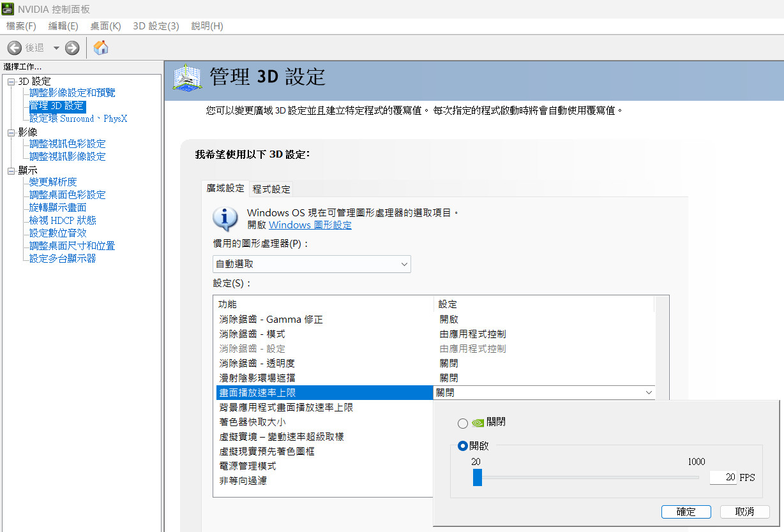Viewport: 784px width, 532px height.
Task: Collapse the 影像 tree node
Action: coord(10,133)
